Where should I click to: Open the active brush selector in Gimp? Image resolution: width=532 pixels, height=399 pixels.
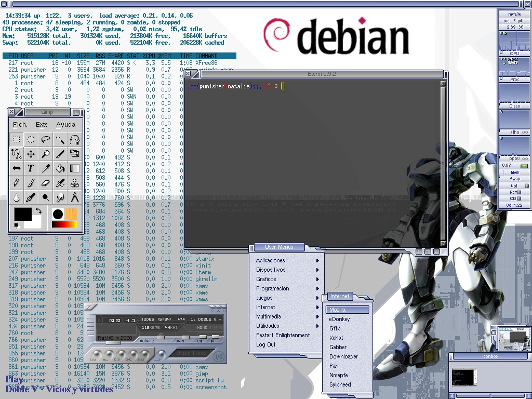click(58, 214)
